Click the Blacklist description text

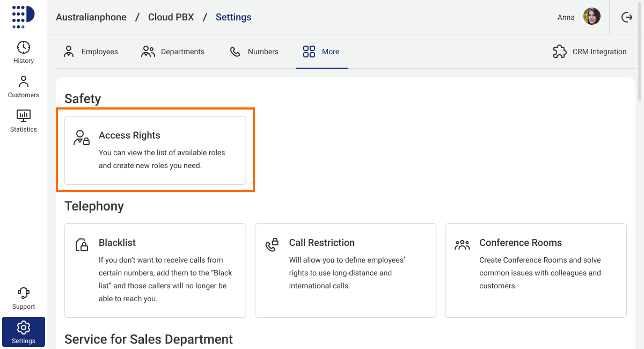166,279
